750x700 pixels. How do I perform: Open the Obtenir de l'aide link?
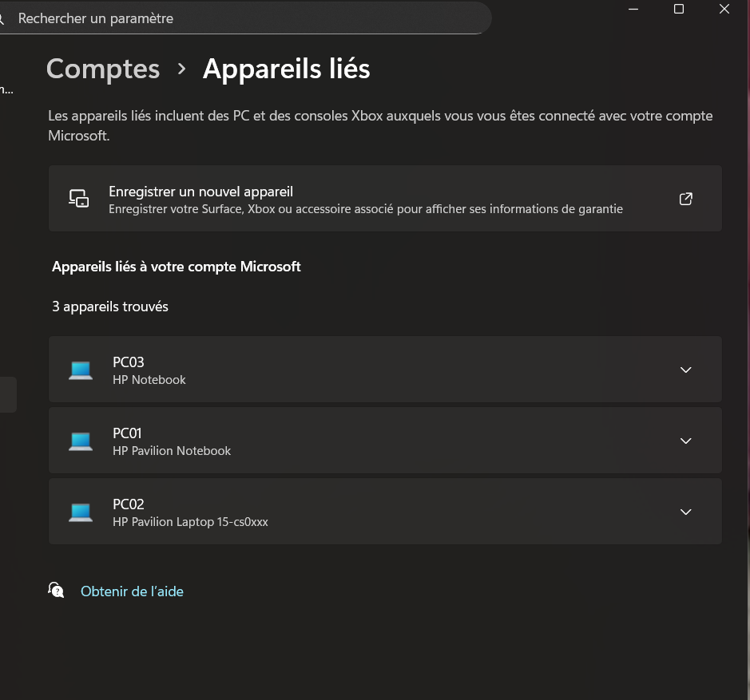click(132, 591)
